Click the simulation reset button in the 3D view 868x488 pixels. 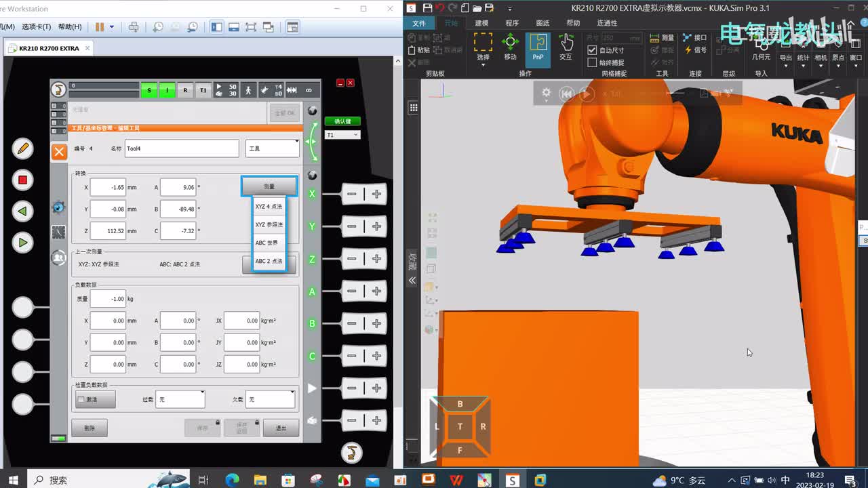[566, 94]
